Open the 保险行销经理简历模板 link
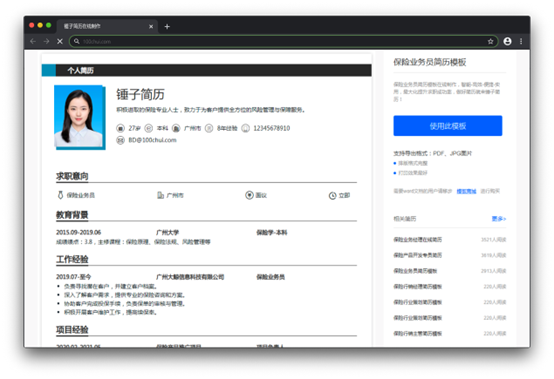Image resolution: width=554 pixels, height=379 pixels. (x=418, y=286)
